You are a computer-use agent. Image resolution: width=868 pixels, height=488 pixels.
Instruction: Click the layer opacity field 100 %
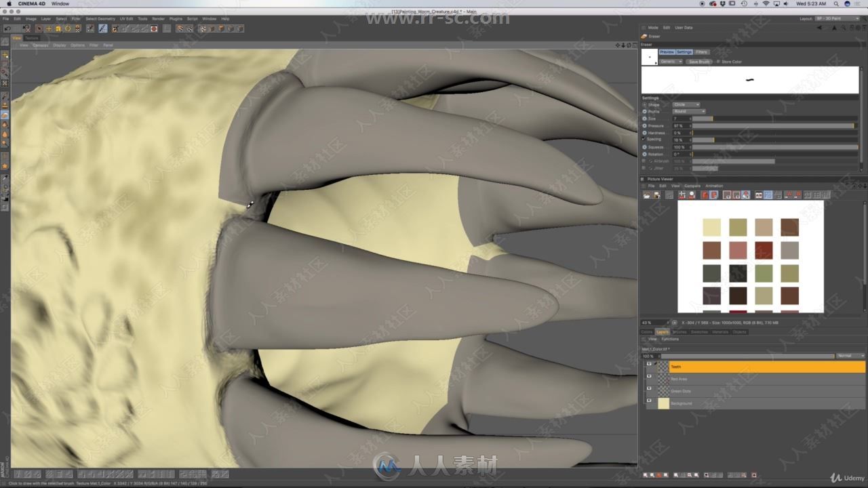[650, 356]
